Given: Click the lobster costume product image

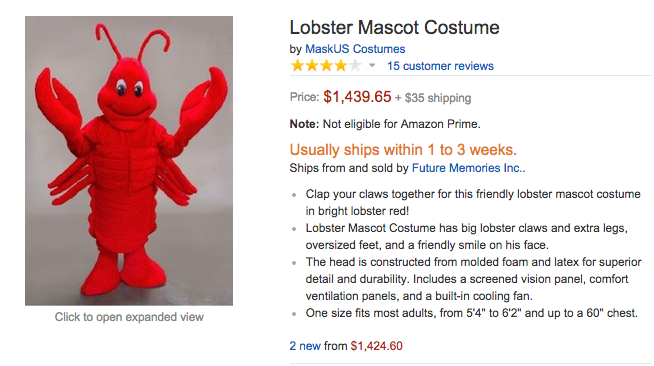Looking at the screenshot, I should 129,161.
